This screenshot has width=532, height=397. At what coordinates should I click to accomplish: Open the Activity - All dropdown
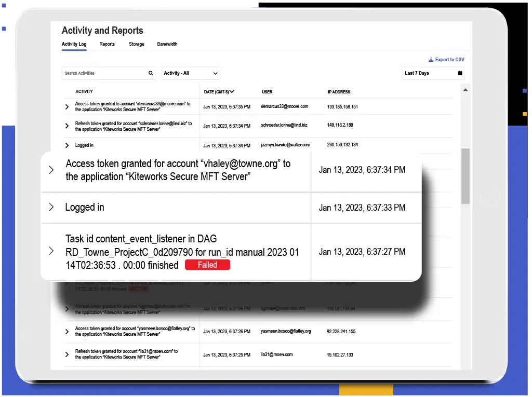point(191,73)
